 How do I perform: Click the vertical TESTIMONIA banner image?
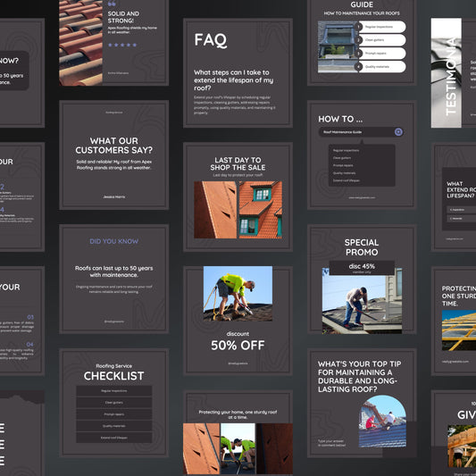[x=447, y=73]
